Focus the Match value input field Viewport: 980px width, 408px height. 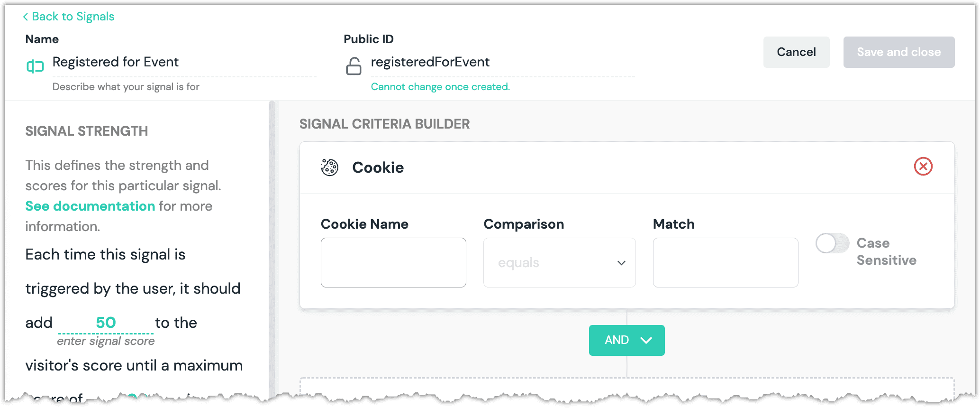click(725, 263)
